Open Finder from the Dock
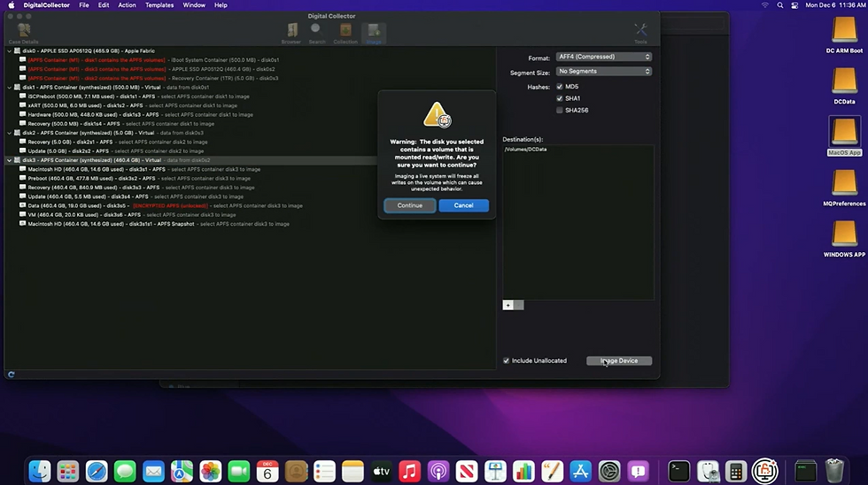 [x=40, y=471]
